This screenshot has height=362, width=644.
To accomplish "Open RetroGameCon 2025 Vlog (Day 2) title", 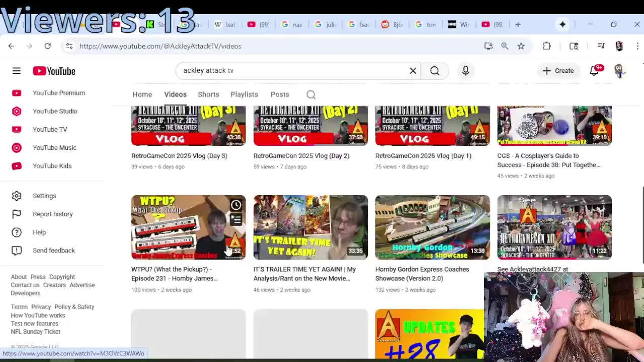I will [301, 156].
